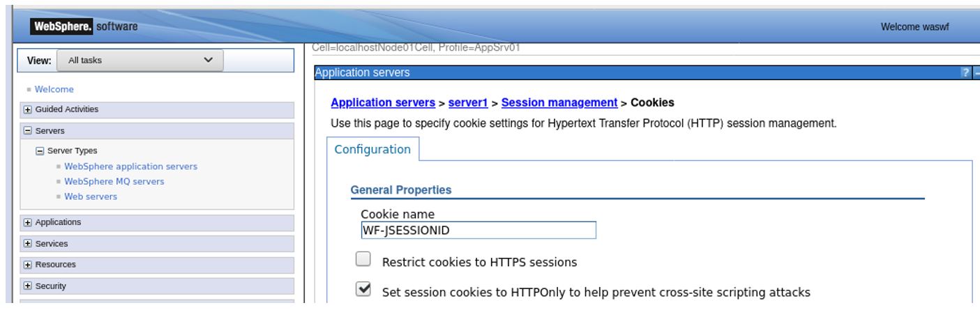Click the Welcome navigation link
Screen dimensions: 980x310
click(x=54, y=89)
